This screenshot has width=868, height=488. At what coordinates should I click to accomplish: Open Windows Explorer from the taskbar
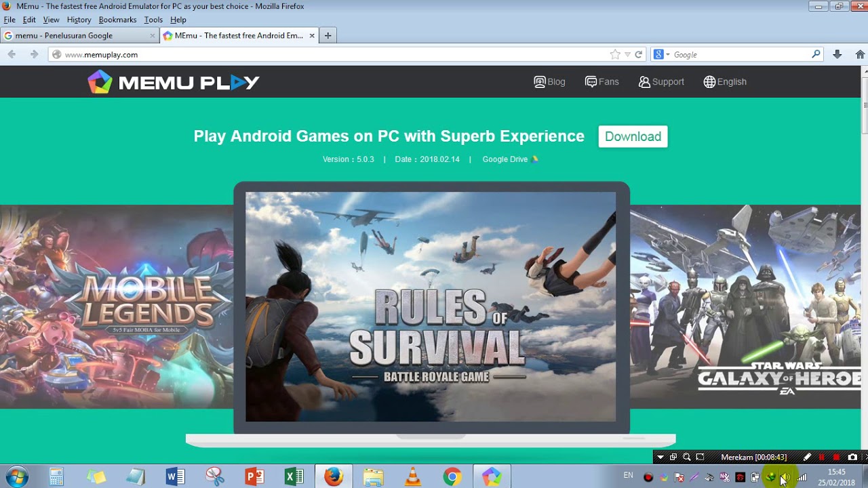[x=373, y=477]
